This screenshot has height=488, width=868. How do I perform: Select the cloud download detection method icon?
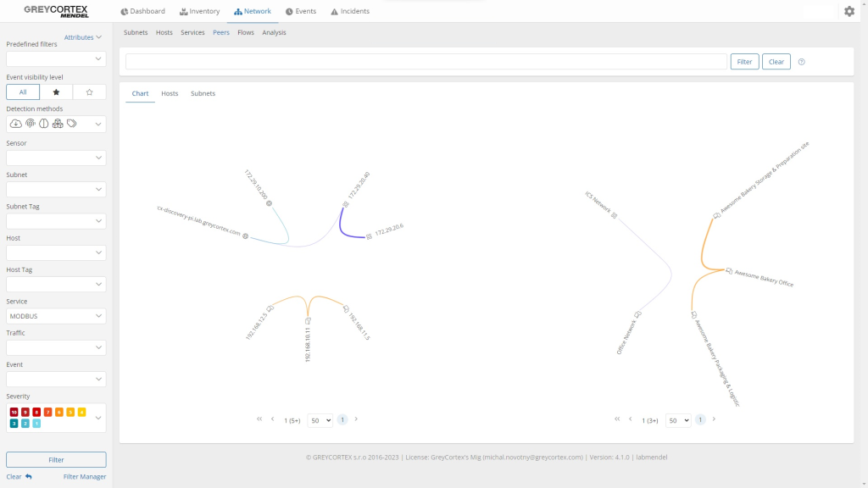point(16,124)
